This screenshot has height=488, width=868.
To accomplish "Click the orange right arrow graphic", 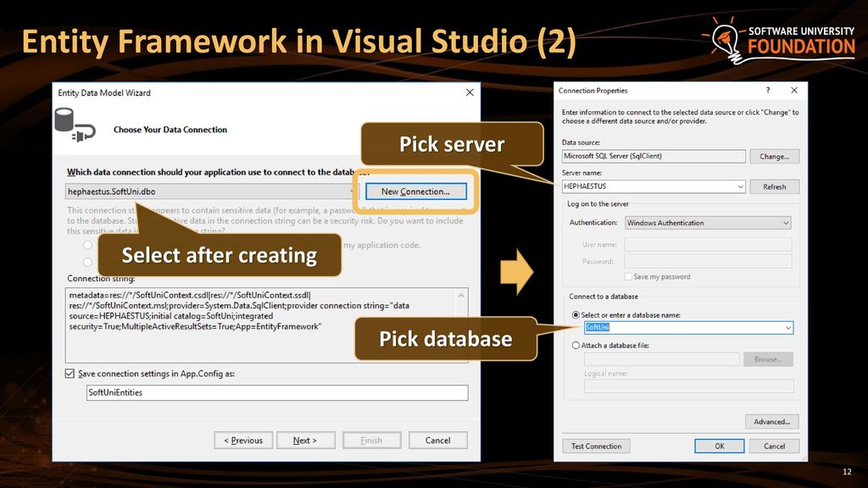I will point(516,271).
